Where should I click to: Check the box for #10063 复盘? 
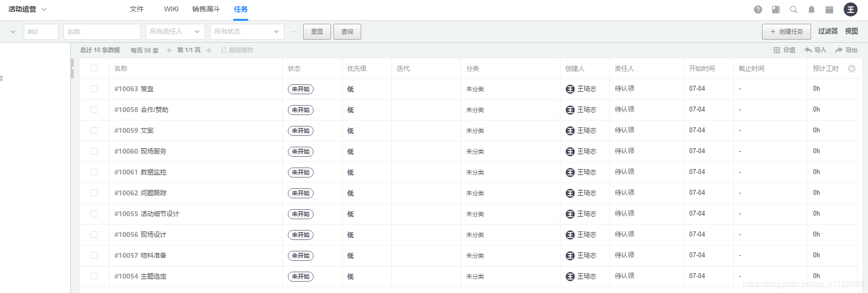(x=94, y=89)
